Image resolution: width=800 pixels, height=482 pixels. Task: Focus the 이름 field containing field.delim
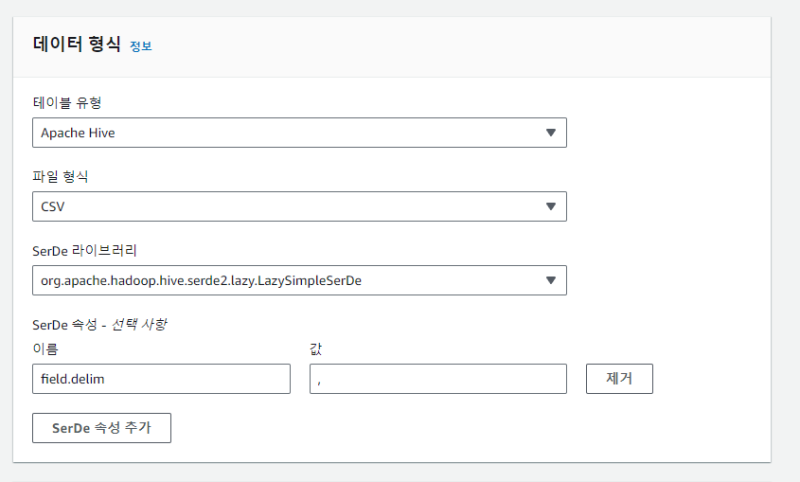click(x=161, y=379)
